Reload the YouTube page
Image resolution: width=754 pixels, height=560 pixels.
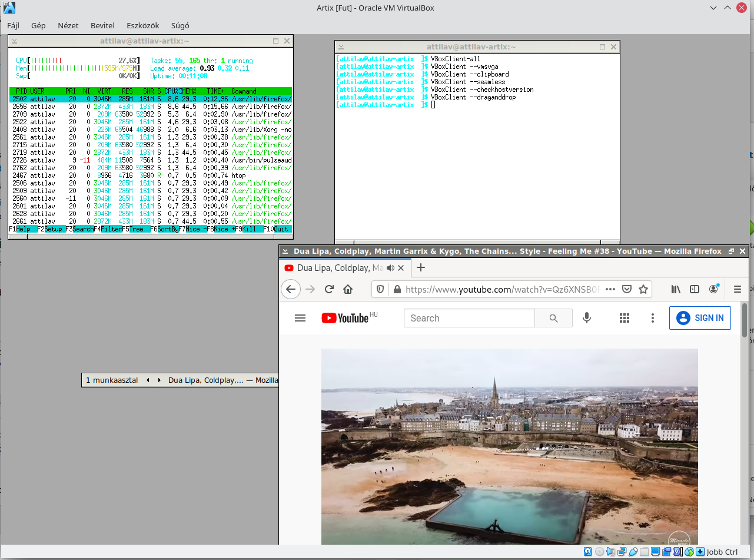(x=329, y=289)
